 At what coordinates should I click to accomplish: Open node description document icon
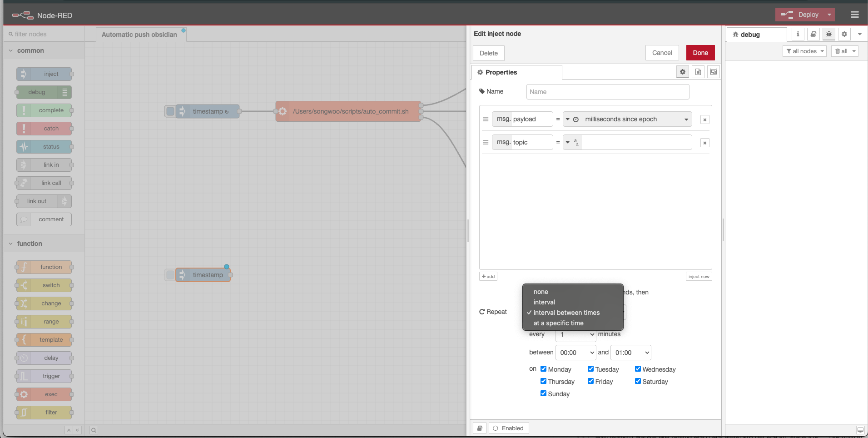698,72
